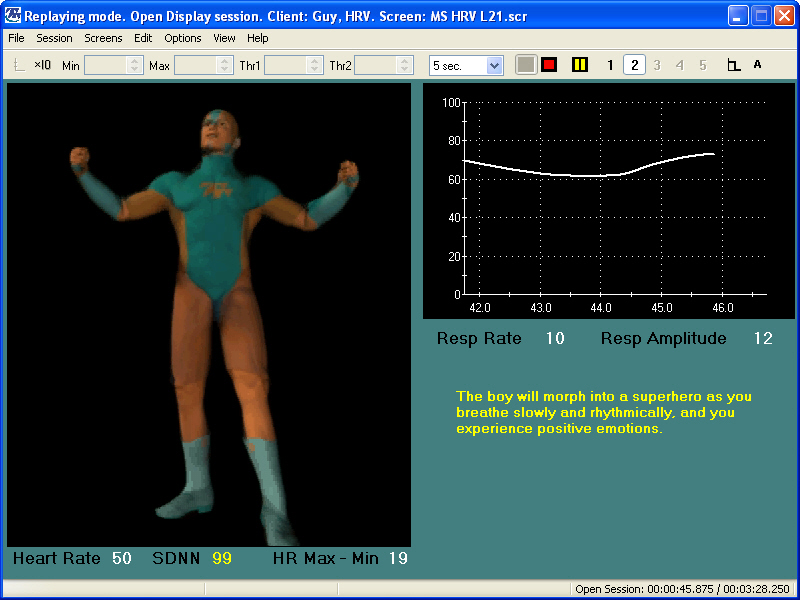Click the axis icon left of x10
This screenshot has height=600, width=800.
coord(19,65)
